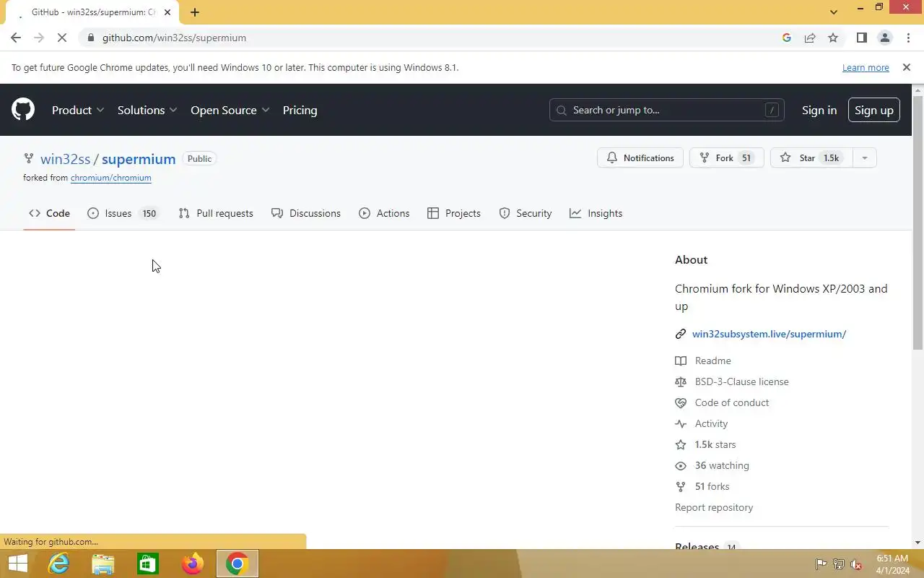Launch Internet Explorer from the taskbar

click(x=58, y=564)
